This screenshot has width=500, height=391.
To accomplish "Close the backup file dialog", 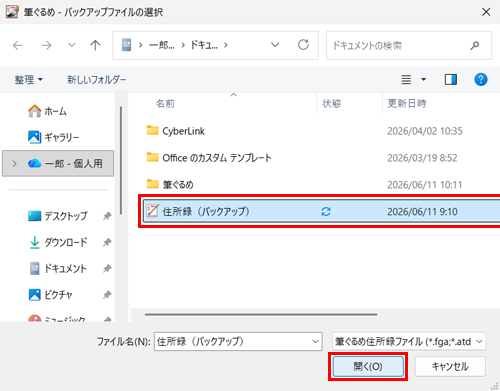I will [x=486, y=12].
